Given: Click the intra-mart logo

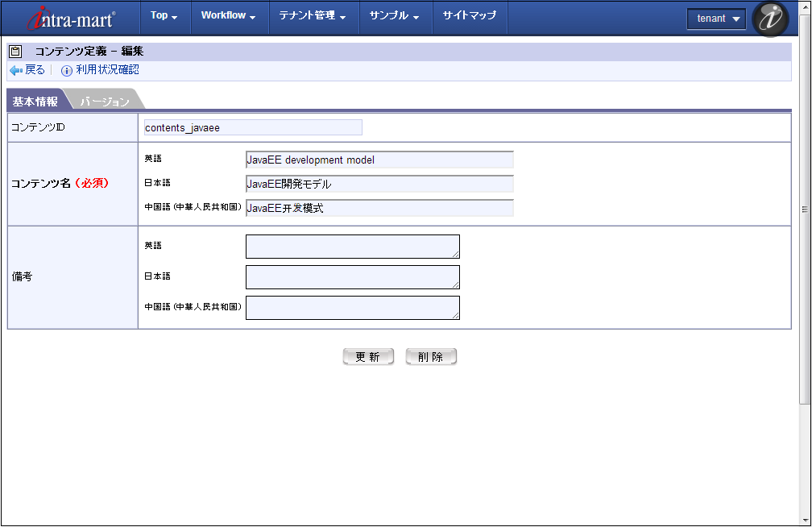Looking at the screenshot, I should tap(71, 18).
